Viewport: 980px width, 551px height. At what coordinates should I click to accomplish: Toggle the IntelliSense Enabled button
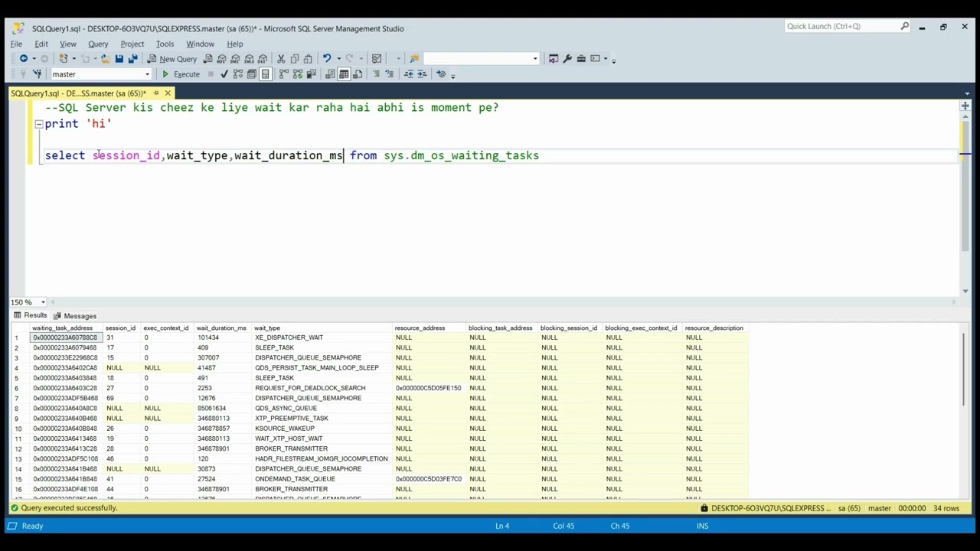click(265, 73)
